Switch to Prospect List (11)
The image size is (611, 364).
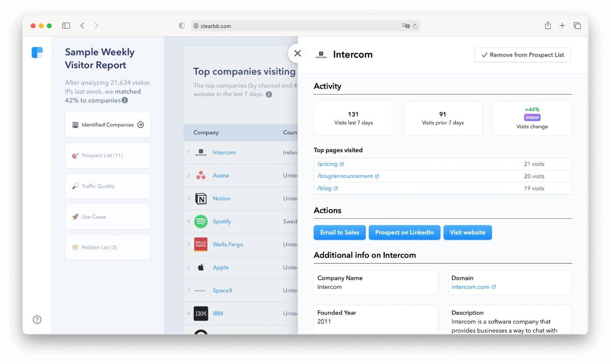(108, 156)
